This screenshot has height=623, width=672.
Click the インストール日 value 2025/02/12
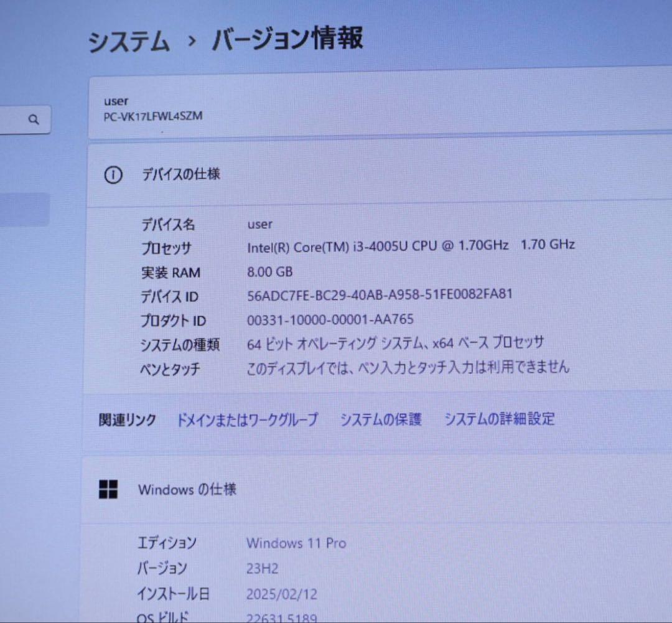click(281, 594)
